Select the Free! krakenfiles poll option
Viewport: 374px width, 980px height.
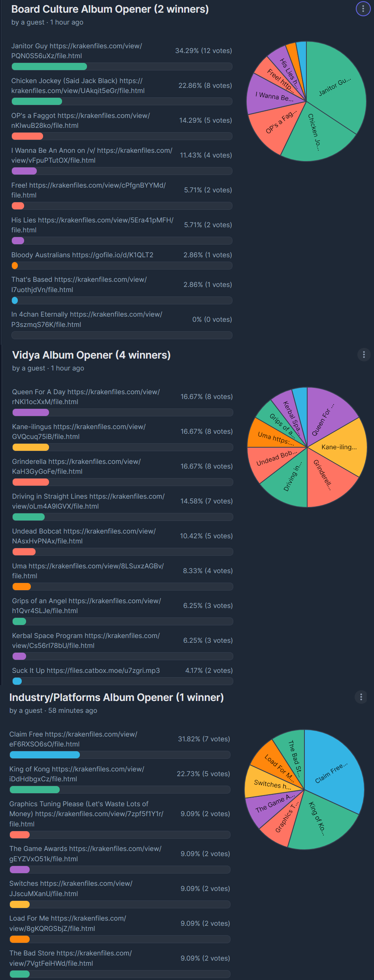[89, 190]
